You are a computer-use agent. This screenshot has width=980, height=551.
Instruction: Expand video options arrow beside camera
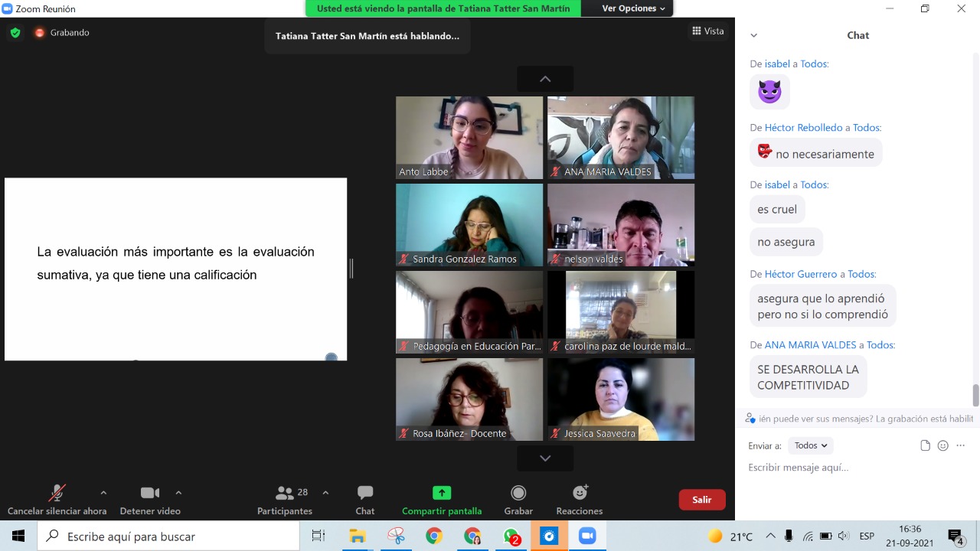178,493
